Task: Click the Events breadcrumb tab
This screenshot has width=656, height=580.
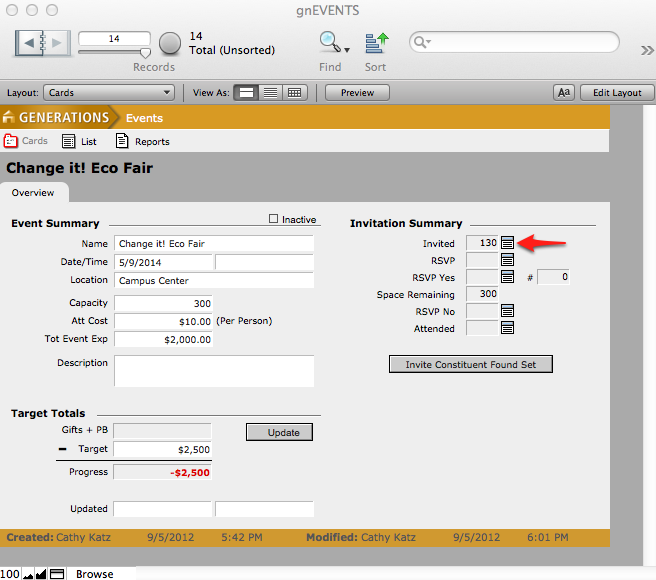Action: click(144, 118)
